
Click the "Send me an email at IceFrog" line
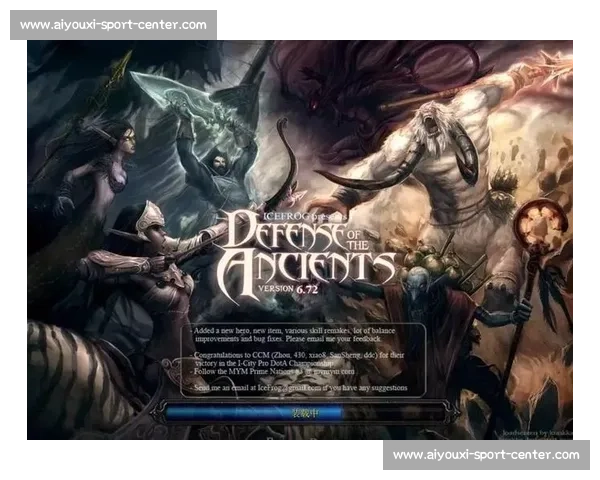click(x=299, y=388)
